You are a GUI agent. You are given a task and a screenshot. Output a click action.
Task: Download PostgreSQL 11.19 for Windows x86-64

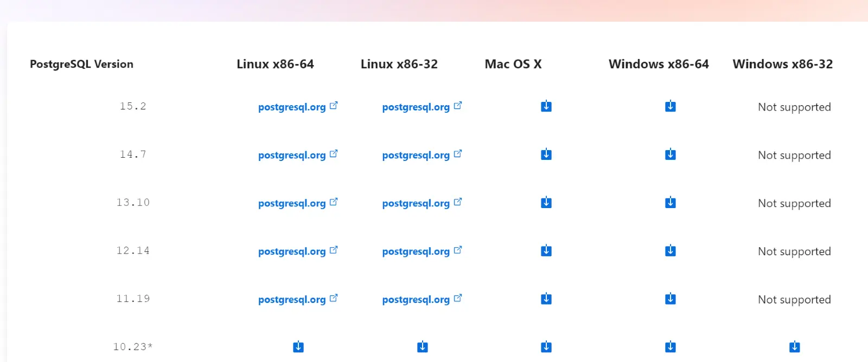(x=671, y=299)
